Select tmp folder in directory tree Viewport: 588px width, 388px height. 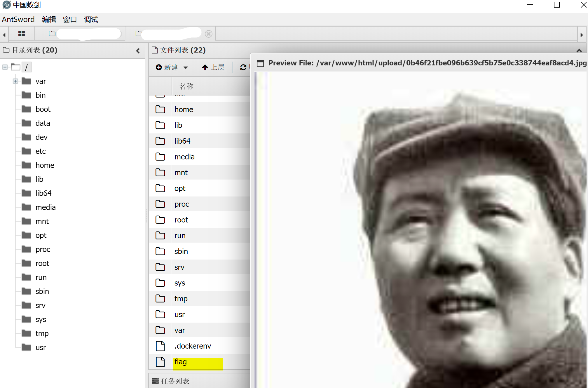click(x=42, y=333)
